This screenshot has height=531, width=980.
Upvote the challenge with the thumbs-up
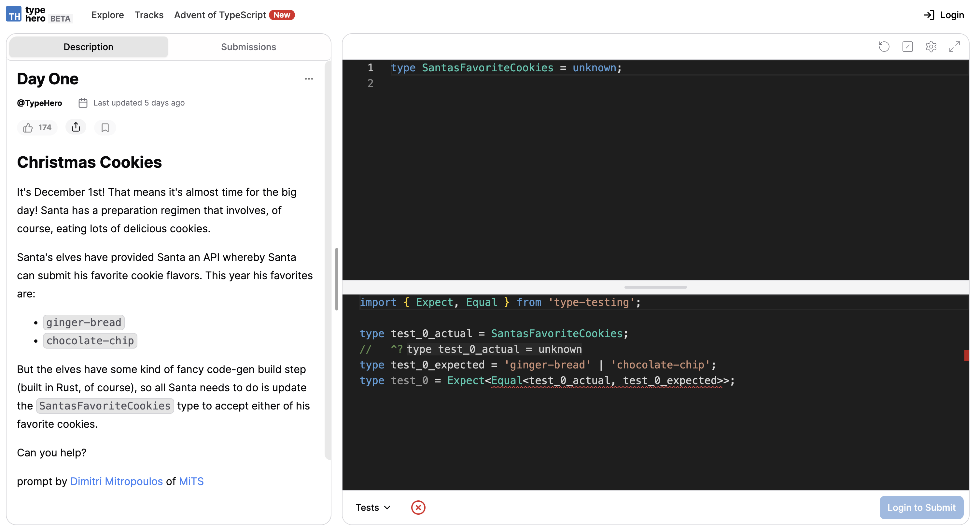point(37,127)
